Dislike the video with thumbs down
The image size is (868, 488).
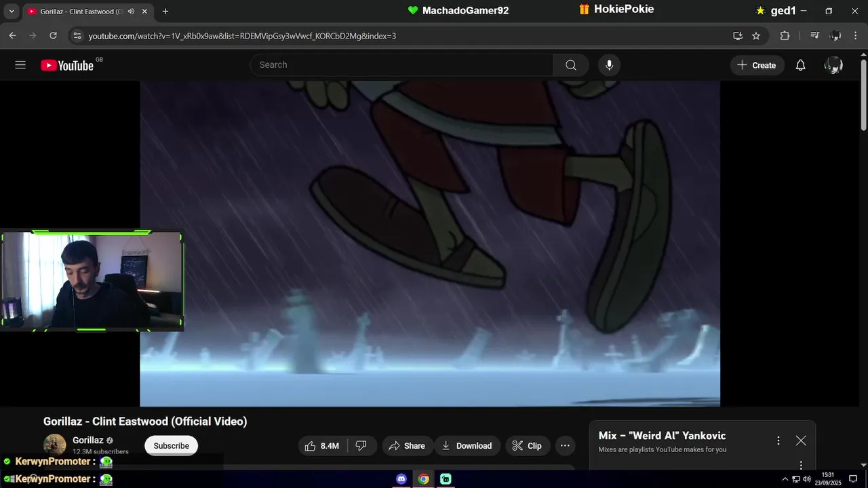pos(361,445)
